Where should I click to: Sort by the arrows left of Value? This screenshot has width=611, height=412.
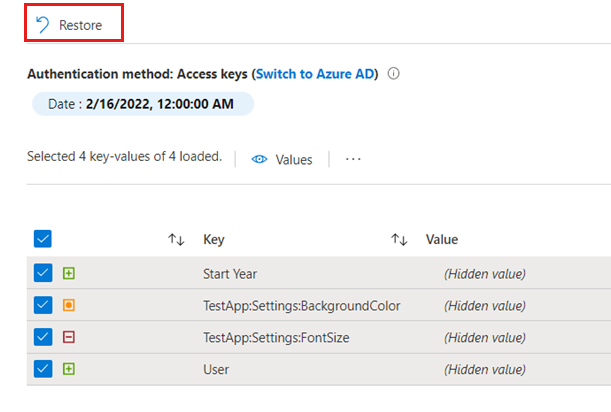[x=399, y=240]
